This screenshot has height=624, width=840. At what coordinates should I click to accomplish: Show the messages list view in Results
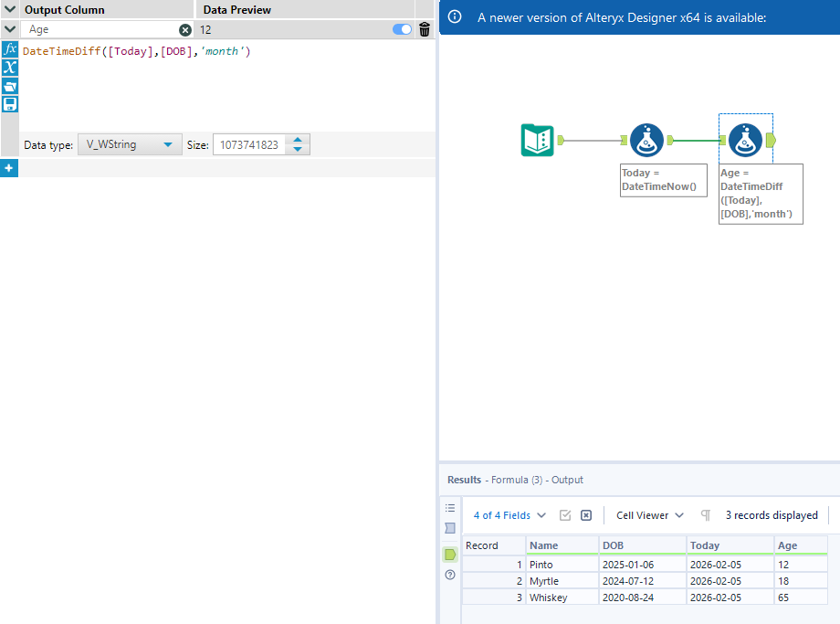(450, 508)
